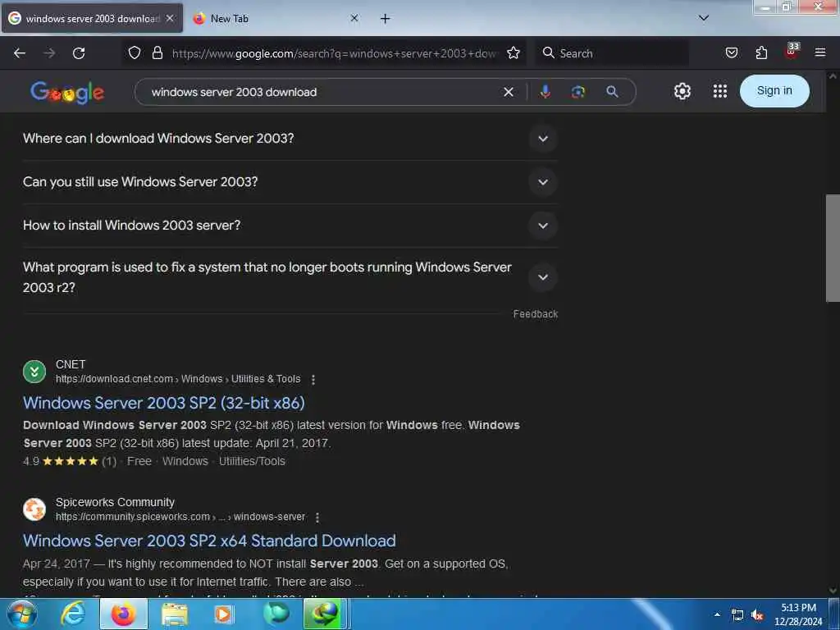Image resolution: width=840 pixels, height=630 pixels.
Task: Click the Google magnifier search button
Action: coord(612,92)
